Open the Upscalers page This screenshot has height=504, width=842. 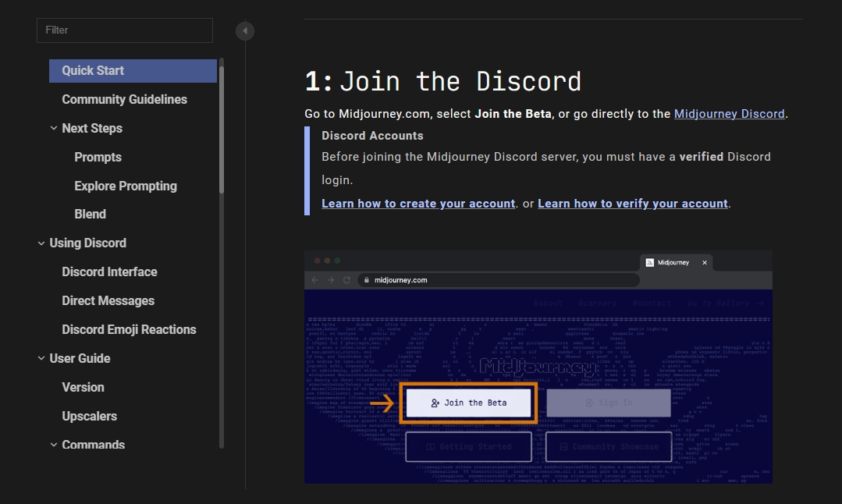pyautogui.click(x=89, y=416)
